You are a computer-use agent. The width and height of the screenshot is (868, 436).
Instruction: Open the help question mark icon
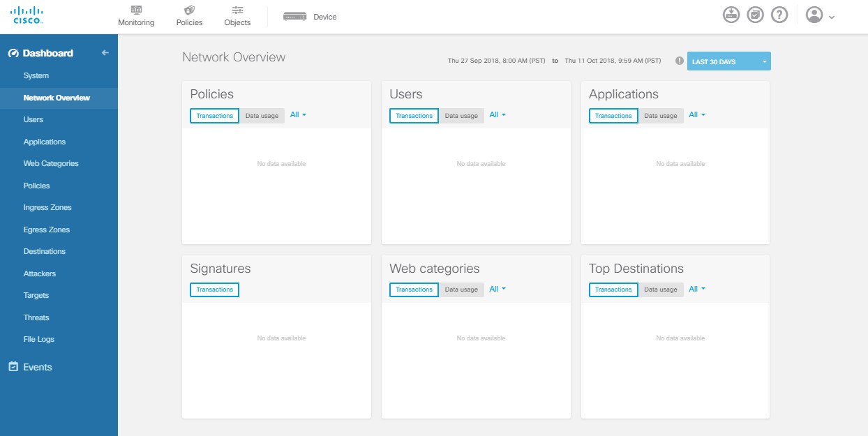click(x=779, y=14)
